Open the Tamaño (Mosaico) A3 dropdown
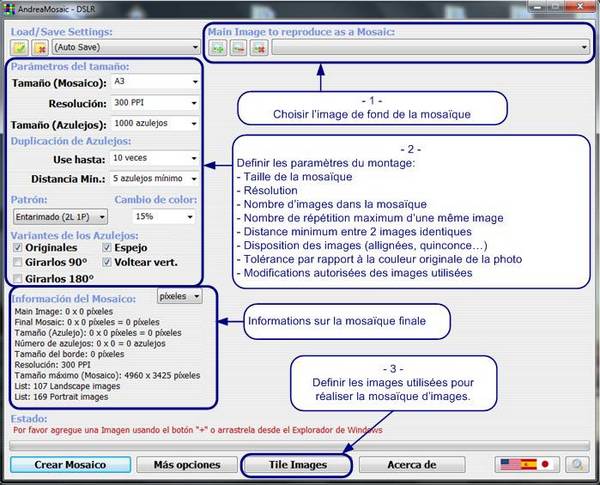The width and height of the screenshot is (600, 485). coord(153,82)
